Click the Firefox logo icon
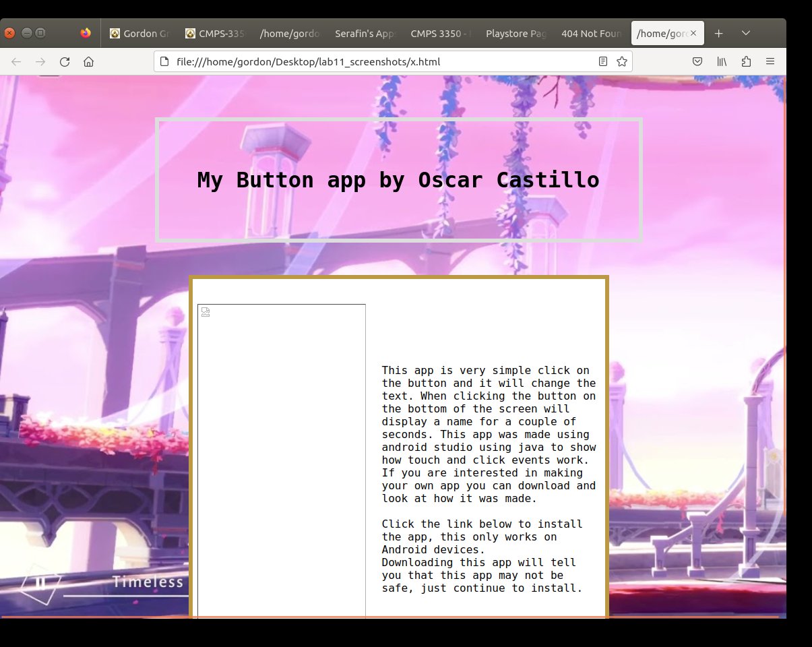 [85, 33]
